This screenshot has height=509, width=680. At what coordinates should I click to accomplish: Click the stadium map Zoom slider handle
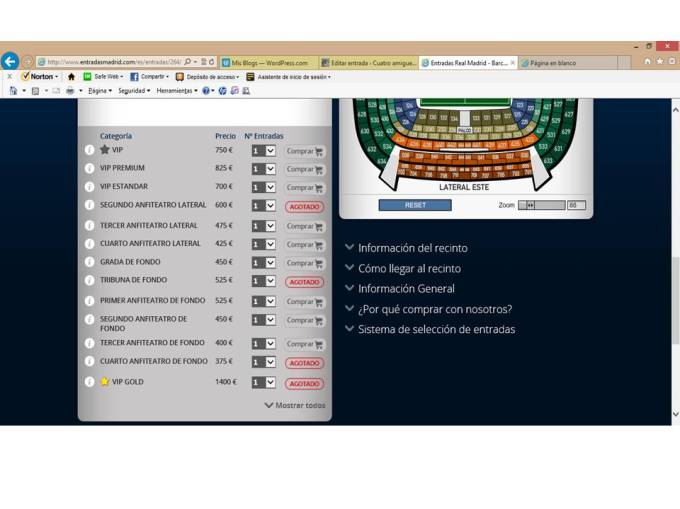(x=530, y=205)
